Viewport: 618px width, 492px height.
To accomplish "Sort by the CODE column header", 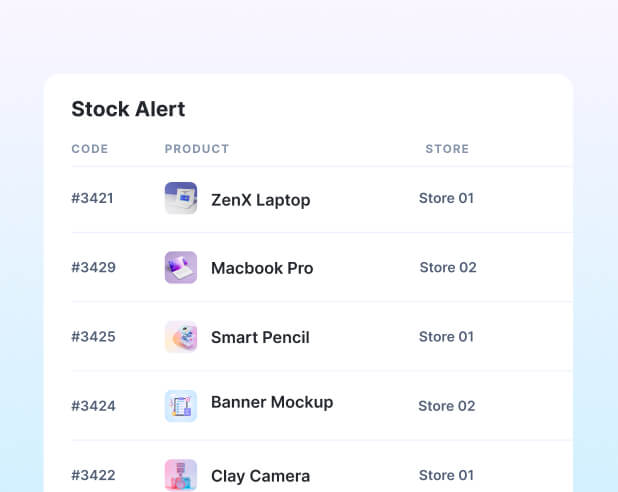I will [90, 149].
